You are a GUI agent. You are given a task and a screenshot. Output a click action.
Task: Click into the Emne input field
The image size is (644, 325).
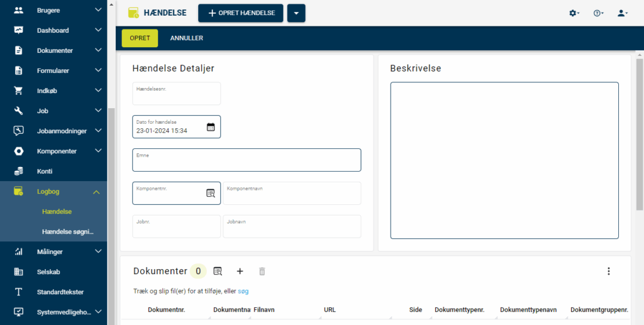(247, 162)
